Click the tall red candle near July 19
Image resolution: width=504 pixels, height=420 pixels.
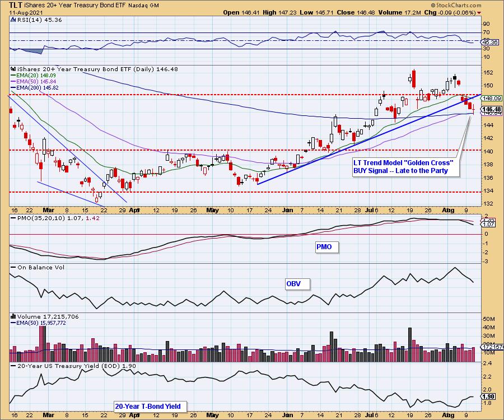tap(414, 79)
